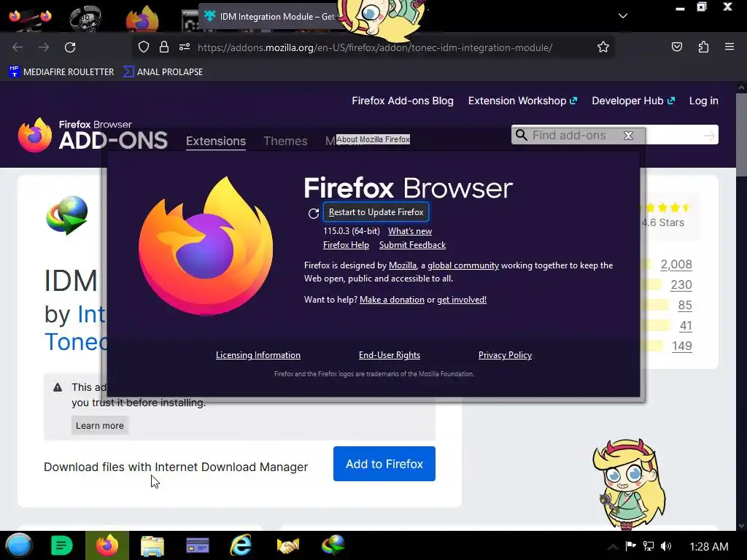
Task: Click get involved! link
Action: [462, 300]
